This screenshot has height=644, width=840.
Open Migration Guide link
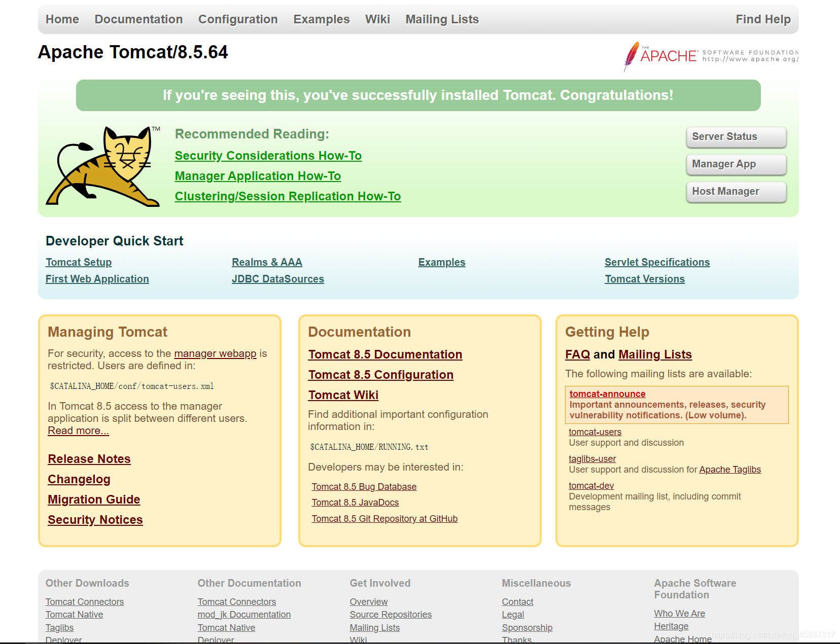94,499
